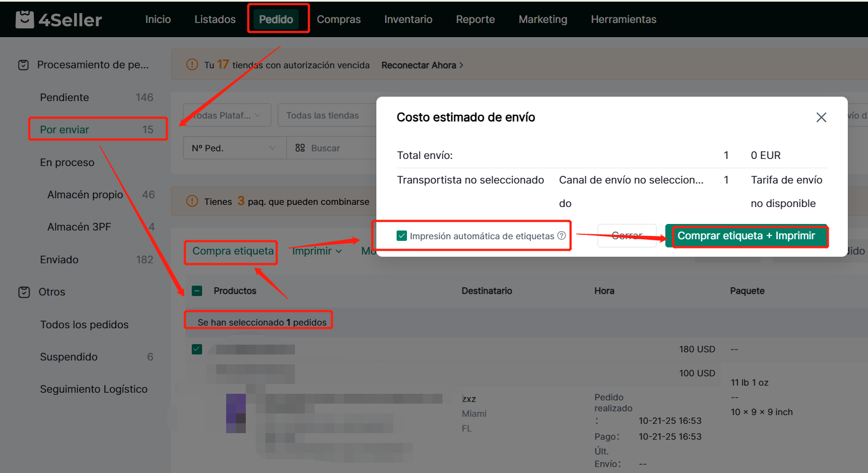Click Comprar etiqueta + Imprimir button

[746, 236]
